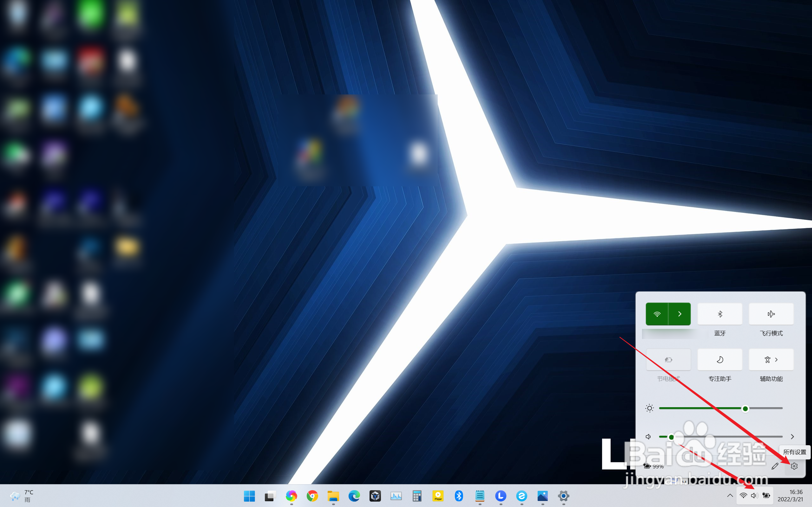The image size is (812, 507).
Task: Open the yellow Player app on taskbar
Action: 438,496
